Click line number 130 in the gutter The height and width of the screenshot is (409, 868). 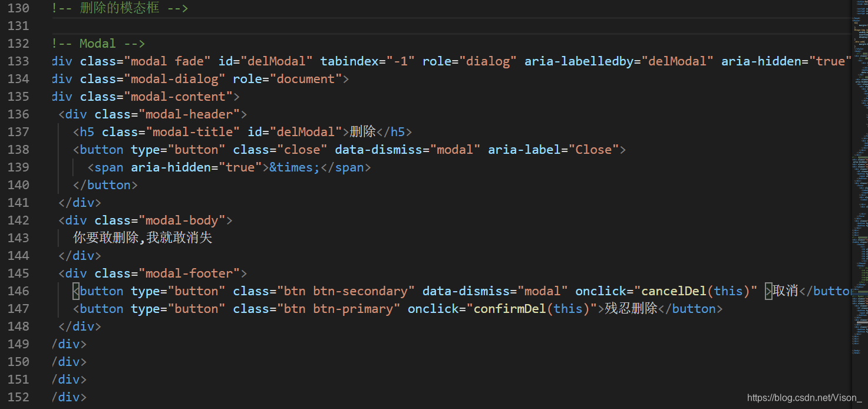coord(18,8)
